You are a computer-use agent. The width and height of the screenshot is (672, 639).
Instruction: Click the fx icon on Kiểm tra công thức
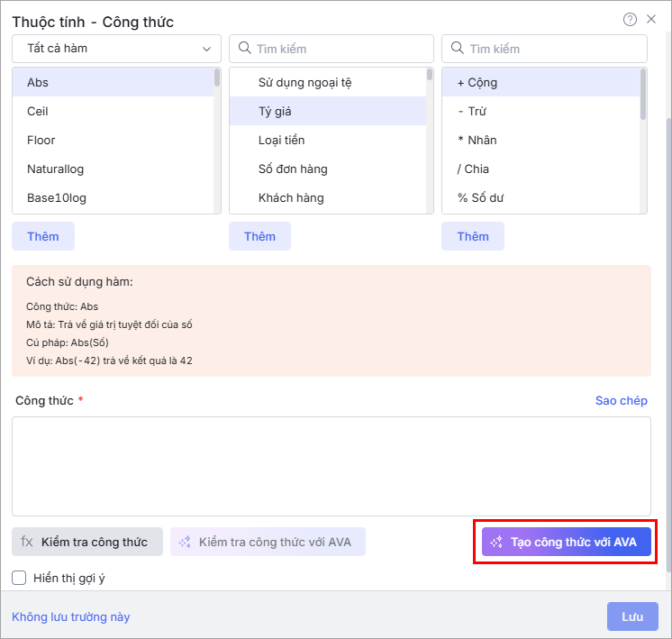pos(26,542)
